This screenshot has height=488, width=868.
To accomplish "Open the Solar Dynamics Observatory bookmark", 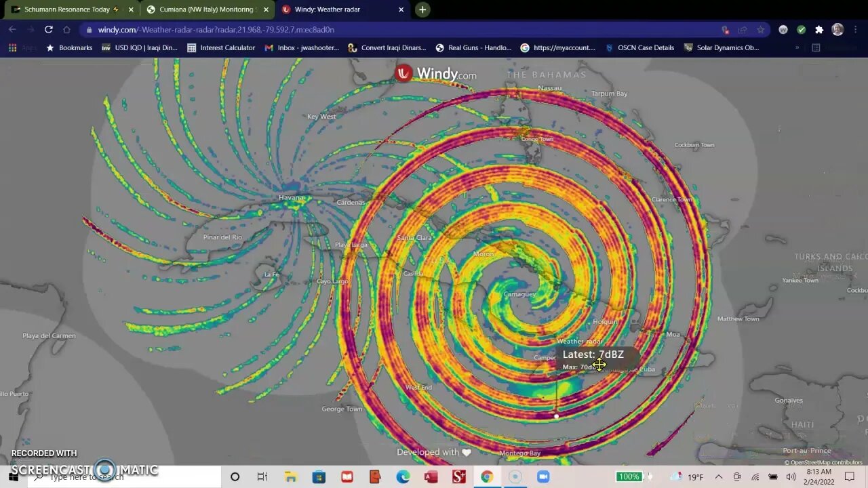I will click(x=722, y=48).
